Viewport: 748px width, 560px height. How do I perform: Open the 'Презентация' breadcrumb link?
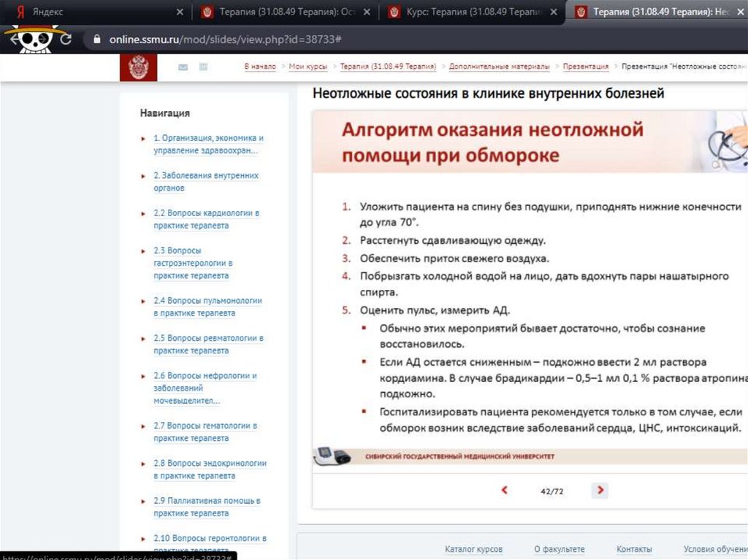585,66
